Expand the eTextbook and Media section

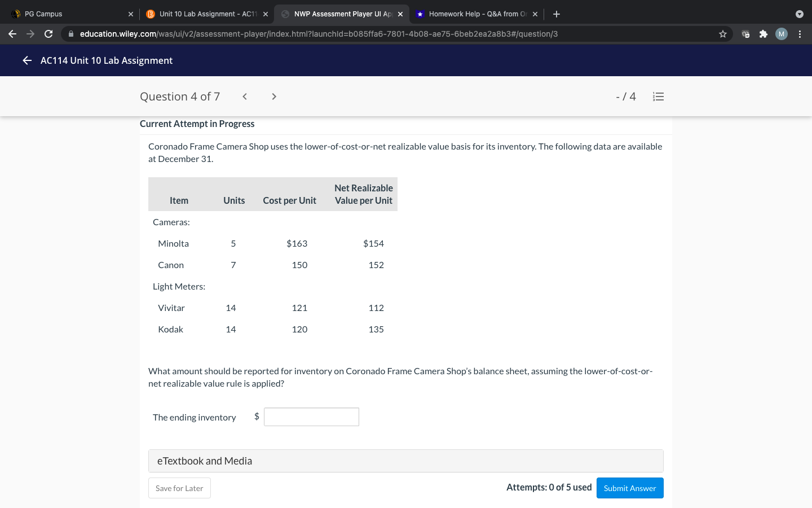pyautogui.click(x=406, y=461)
